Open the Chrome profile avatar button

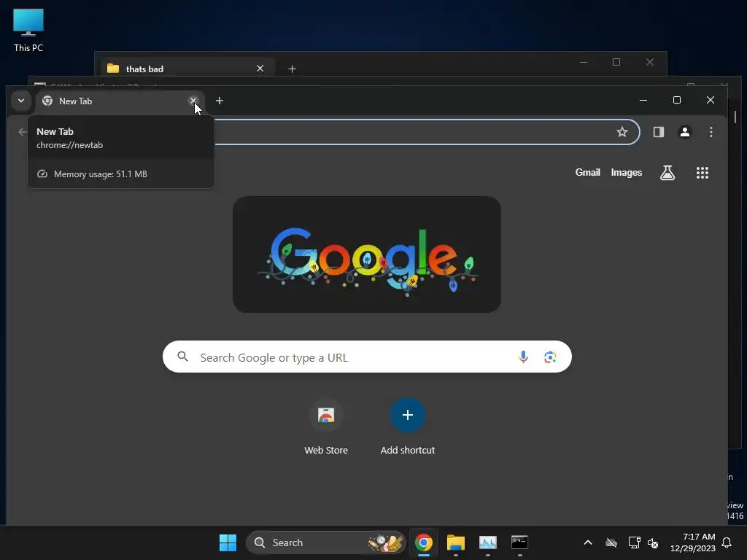tap(684, 132)
